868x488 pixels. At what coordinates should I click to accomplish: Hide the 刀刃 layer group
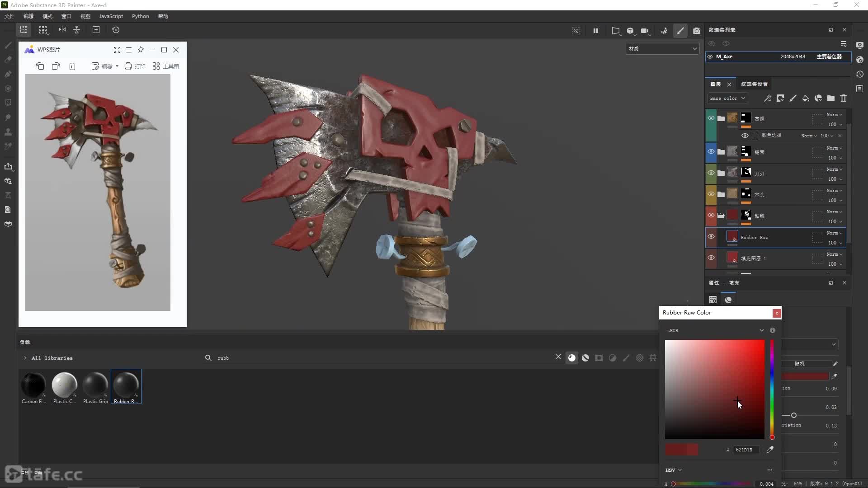click(x=711, y=173)
